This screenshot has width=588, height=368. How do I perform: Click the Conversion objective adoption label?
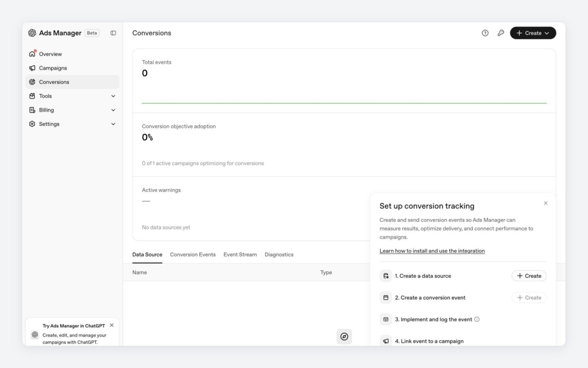point(179,126)
